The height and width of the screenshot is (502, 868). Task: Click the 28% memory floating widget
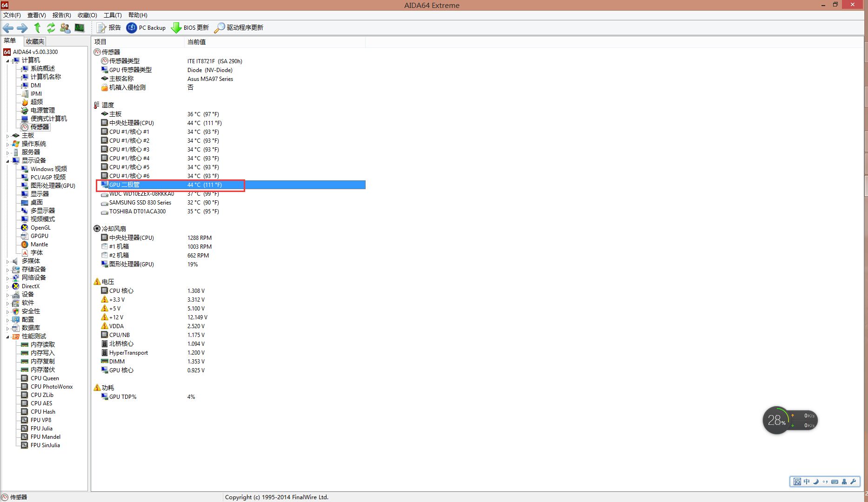[x=776, y=420]
